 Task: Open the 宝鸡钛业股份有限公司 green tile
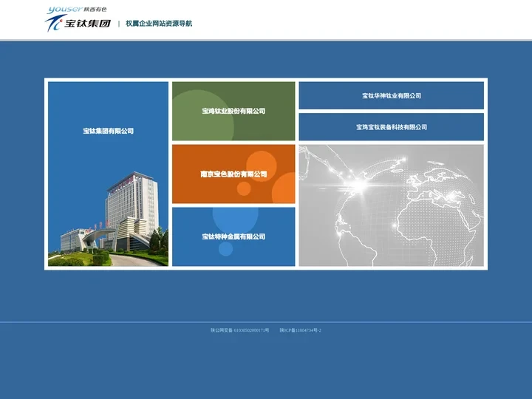pos(233,111)
